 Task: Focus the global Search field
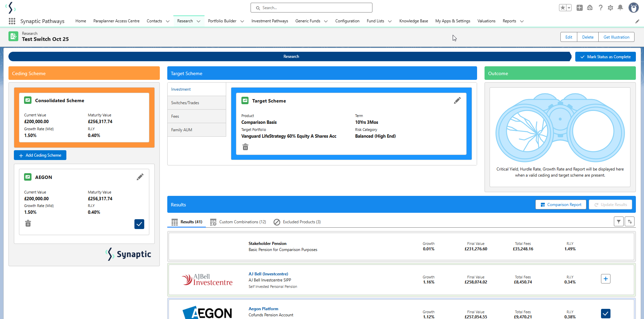pyautogui.click(x=312, y=8)
